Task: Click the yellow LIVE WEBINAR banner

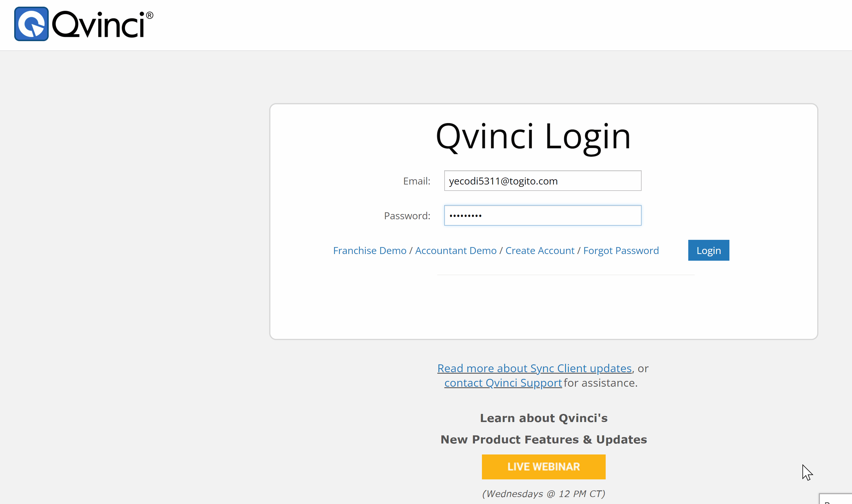Action: click(x=543, y=467)
